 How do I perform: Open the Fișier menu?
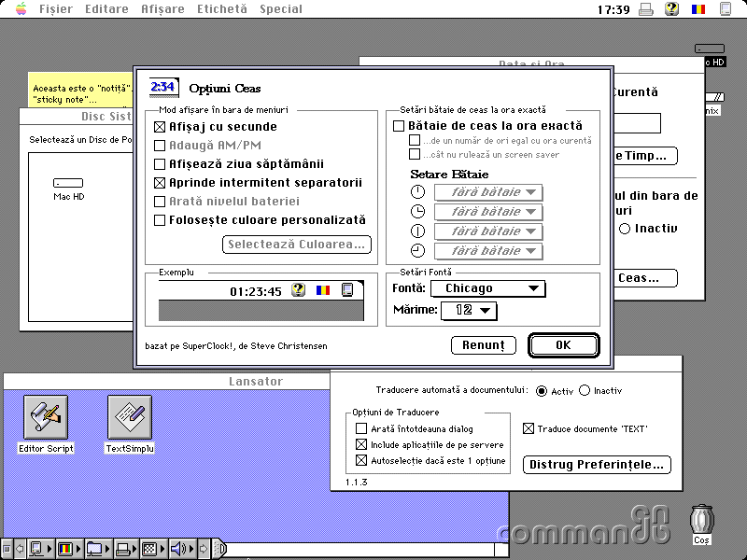tap(56, 9)
